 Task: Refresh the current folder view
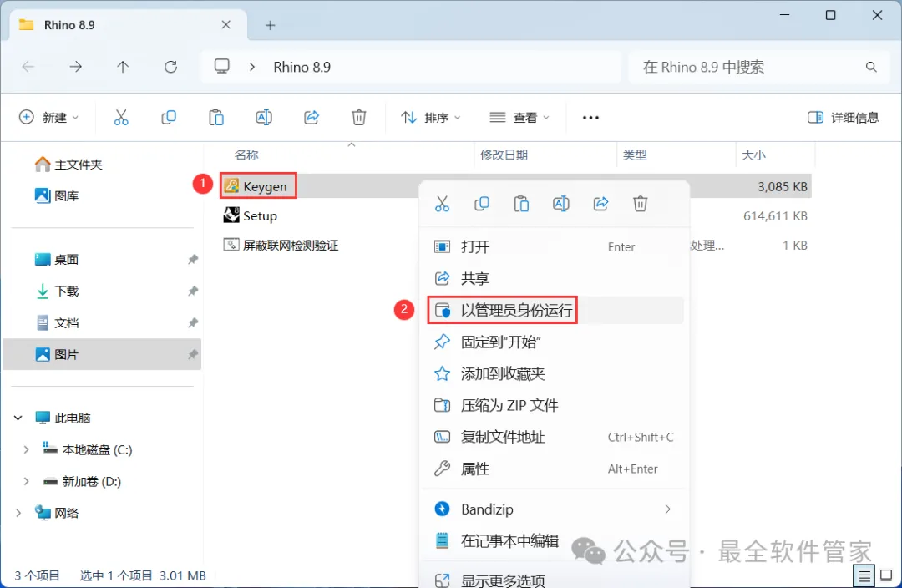click(x=171, y=67)
